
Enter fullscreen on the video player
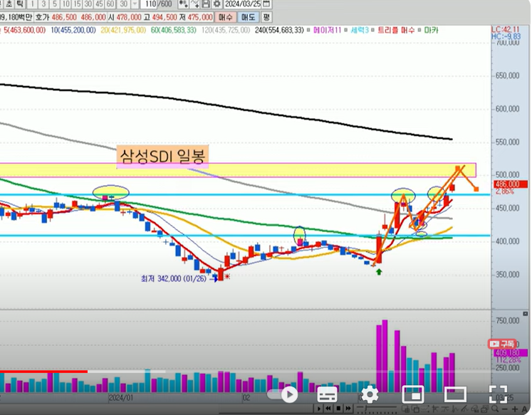(498, 394)
